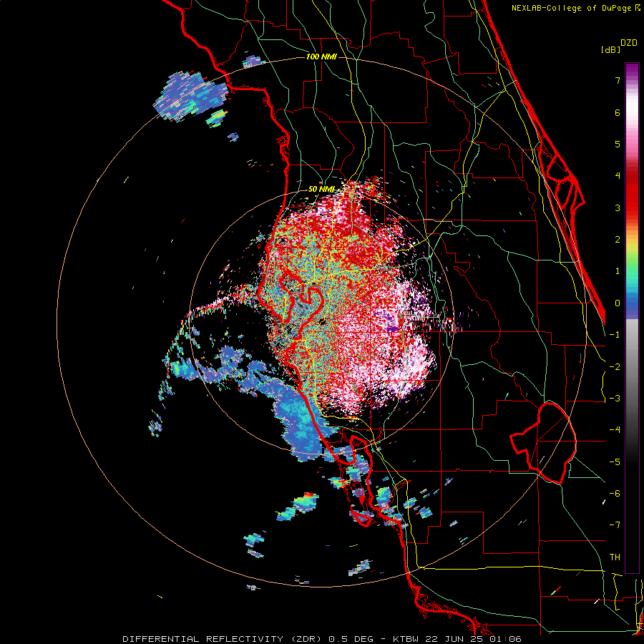Viewport: 644px width, 644px height.
Task: Click the -3 value on the scale
Action: pyautogui.click(x=615, y=399)
